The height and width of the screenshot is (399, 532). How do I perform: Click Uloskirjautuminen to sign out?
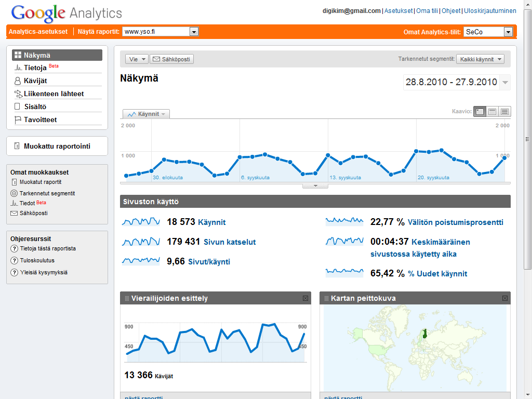[490, 11]
